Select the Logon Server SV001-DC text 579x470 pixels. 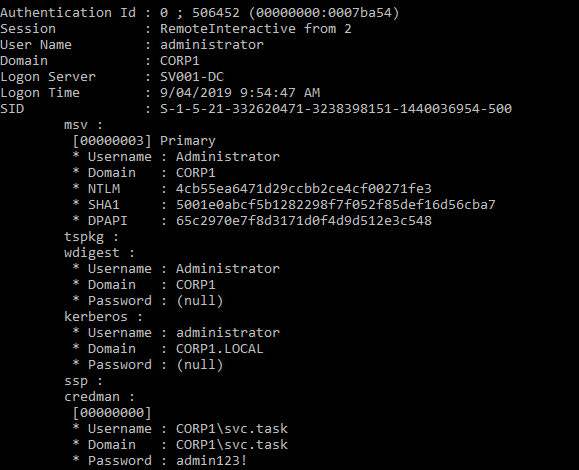[192, 77]
